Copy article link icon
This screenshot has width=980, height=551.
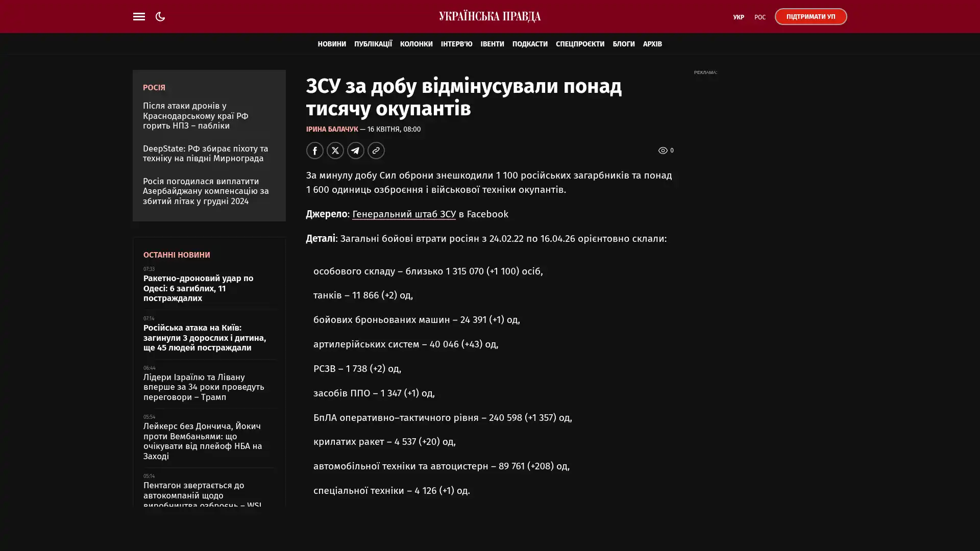(x=376, y=151)
